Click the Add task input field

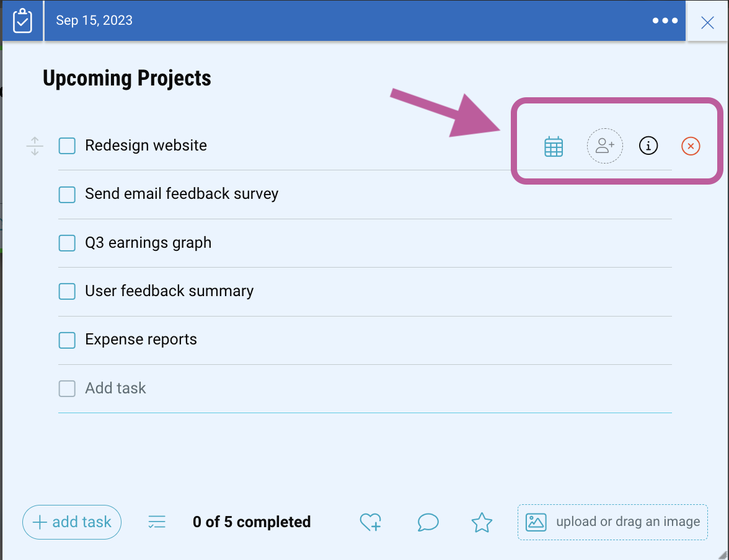116,388
